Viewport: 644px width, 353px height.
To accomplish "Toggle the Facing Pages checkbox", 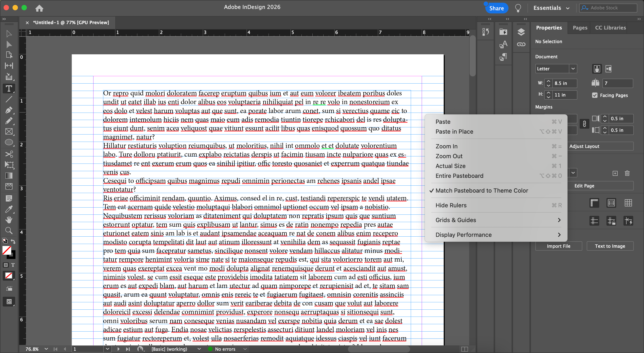I will pyautogui.click(x=595, y=95).
